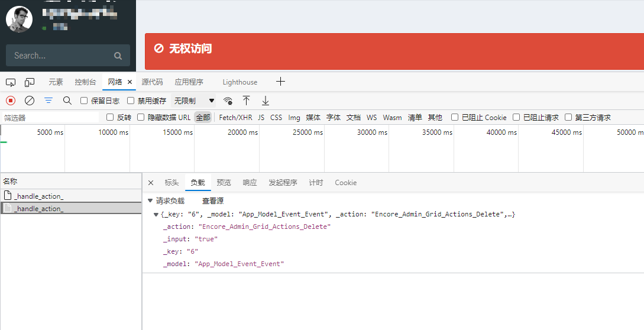Screen dimensions: 644x330
Task: Switch to the 标头 detail tab
Action: [x=171, y=183]
